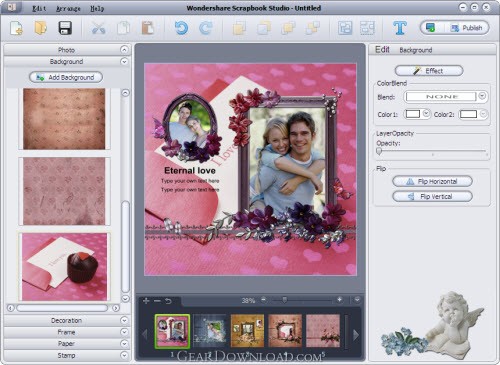Click the scissors Cut icon

tap(99, 28)
